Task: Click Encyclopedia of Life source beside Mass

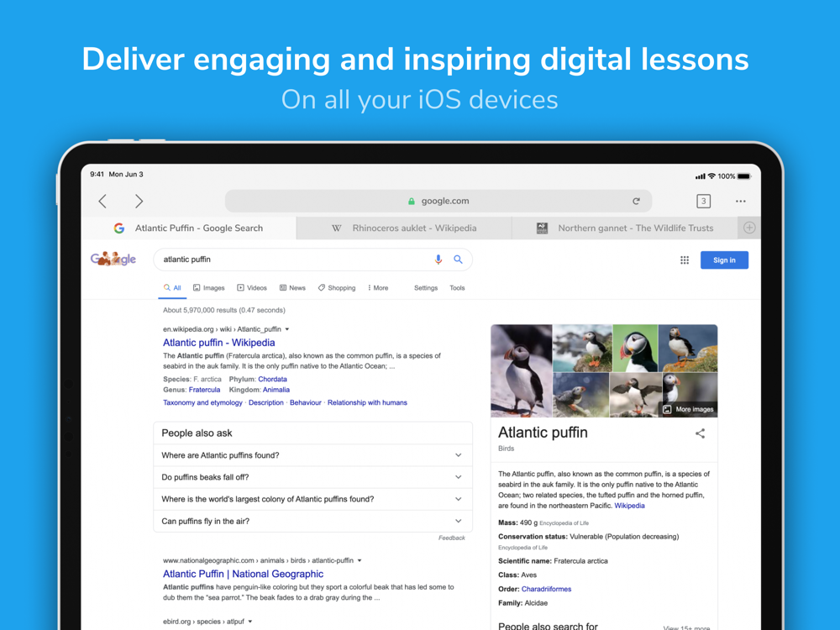Action: (564, 523)
